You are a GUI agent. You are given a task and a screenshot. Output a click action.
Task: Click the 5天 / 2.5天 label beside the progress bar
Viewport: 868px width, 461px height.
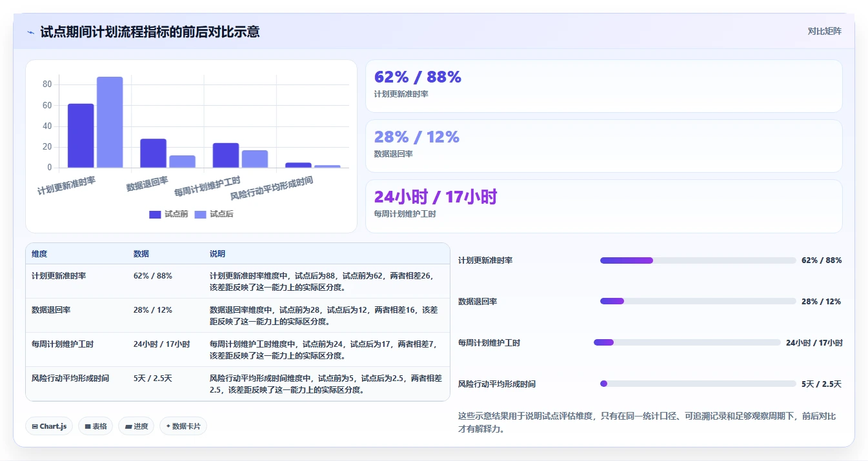pos(822,384)
